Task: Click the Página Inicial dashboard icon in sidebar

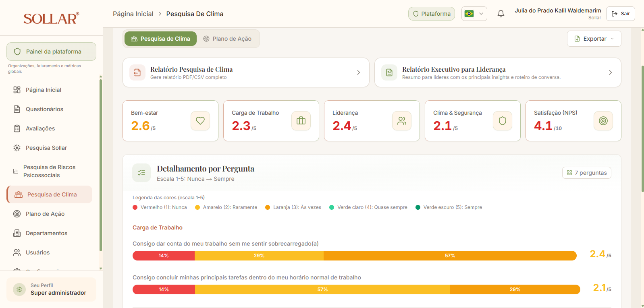Action: point(17,90)
